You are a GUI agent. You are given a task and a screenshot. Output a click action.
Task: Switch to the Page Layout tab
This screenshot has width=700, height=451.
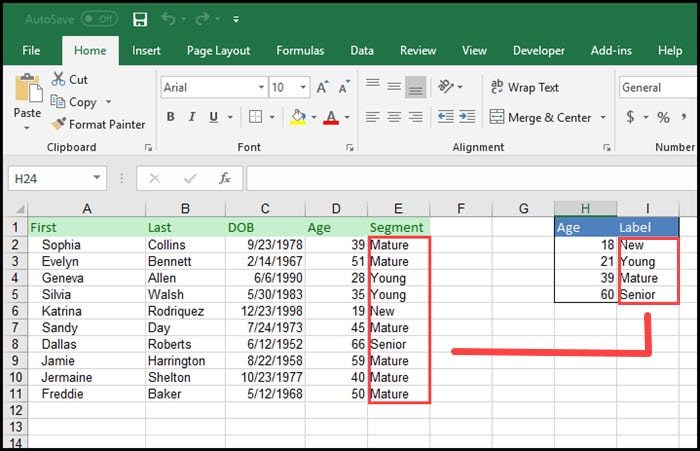219,50
